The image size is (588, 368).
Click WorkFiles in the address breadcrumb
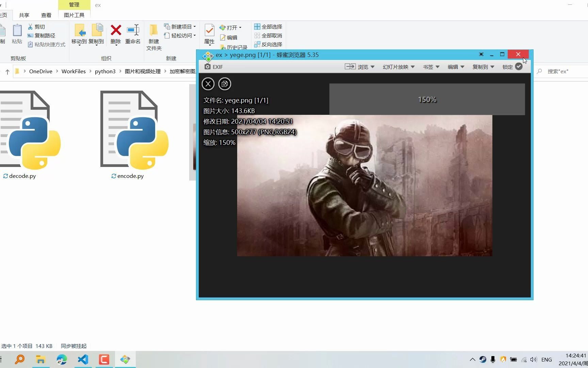tap(73, 71)
